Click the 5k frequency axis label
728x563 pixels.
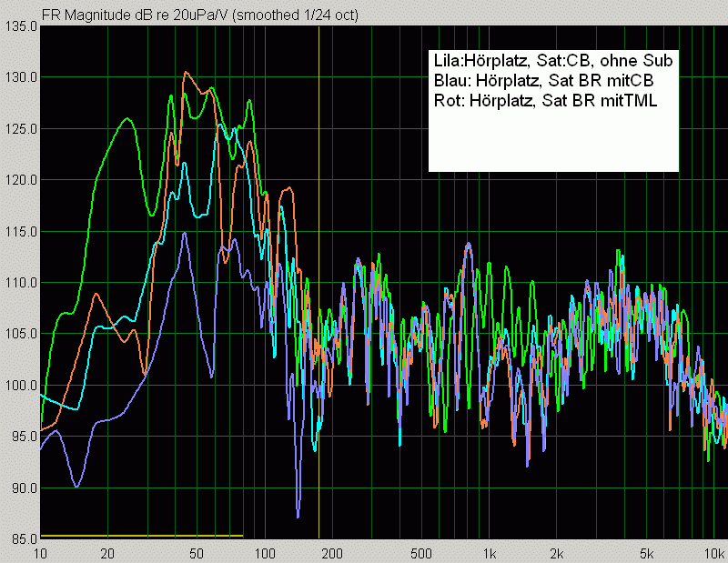coord(646,553)
